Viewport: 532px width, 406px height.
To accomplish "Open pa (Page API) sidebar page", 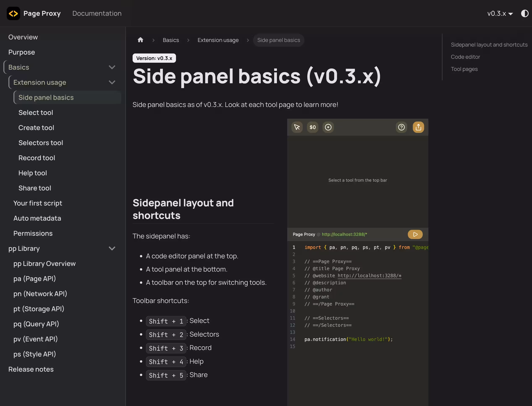I will 35,279.
